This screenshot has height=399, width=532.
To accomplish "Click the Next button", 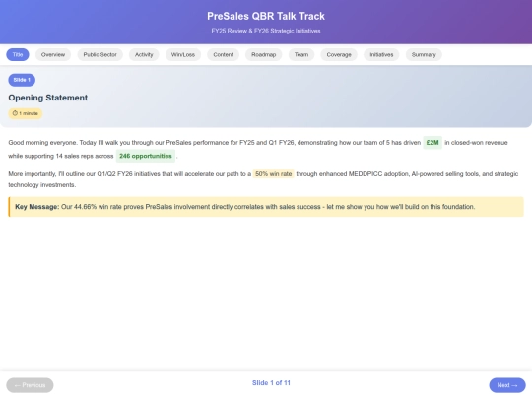I will (507, 385).
